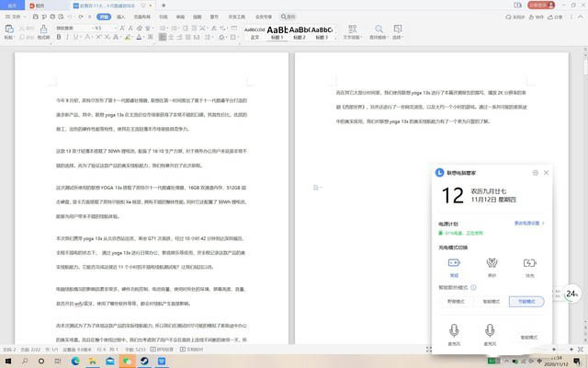Image resolution: width=588 pixels, height=368 pixels.
Task: Toggle bold formatting in the ribbon
Action: tap(59, 38)
